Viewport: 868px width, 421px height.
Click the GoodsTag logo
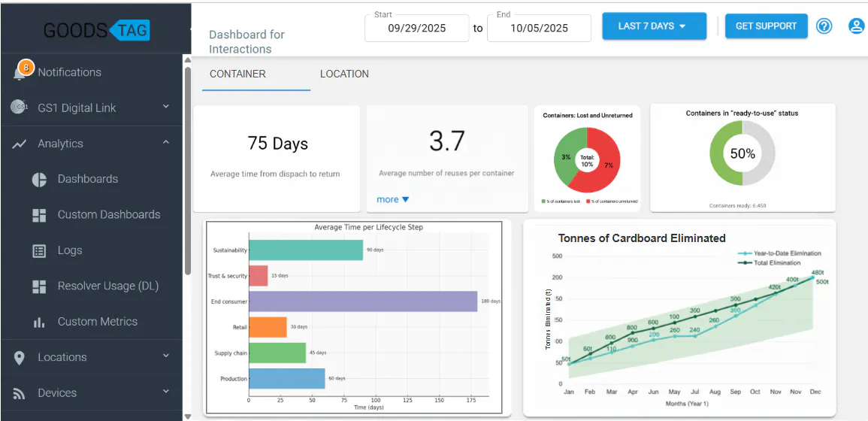pyautogui.click(x=97, y=30)
